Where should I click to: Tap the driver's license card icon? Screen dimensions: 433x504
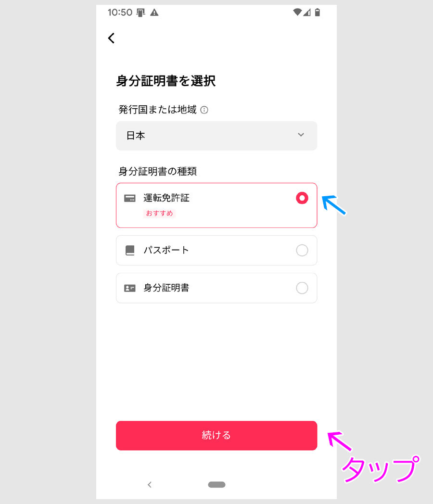130,198
